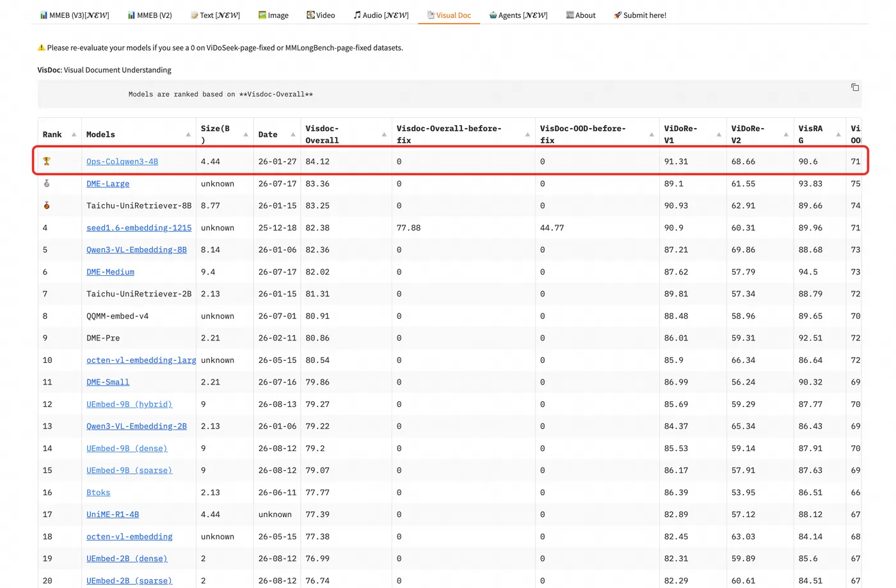Open UEmbed-2B (dense) link

(127, 559)
